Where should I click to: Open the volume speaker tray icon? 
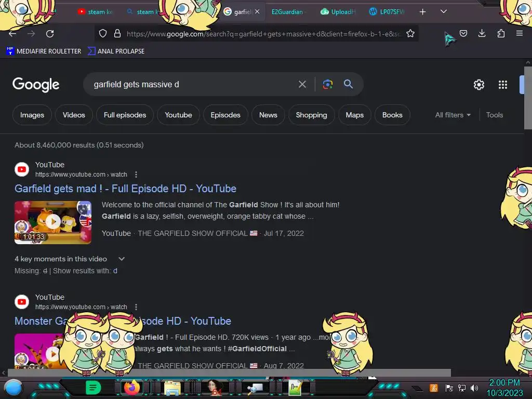[474, 388]
